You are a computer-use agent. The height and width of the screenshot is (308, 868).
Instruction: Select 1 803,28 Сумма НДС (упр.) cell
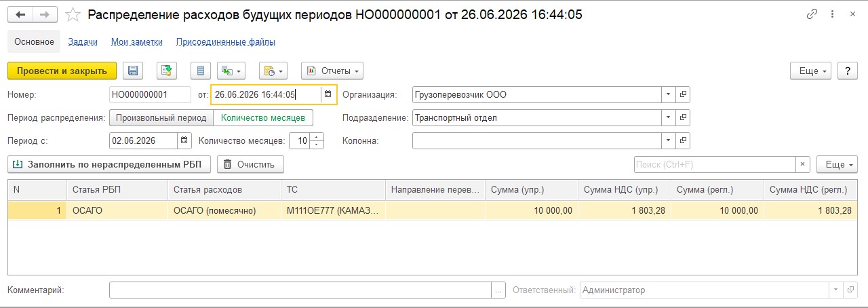coord(624,210)
